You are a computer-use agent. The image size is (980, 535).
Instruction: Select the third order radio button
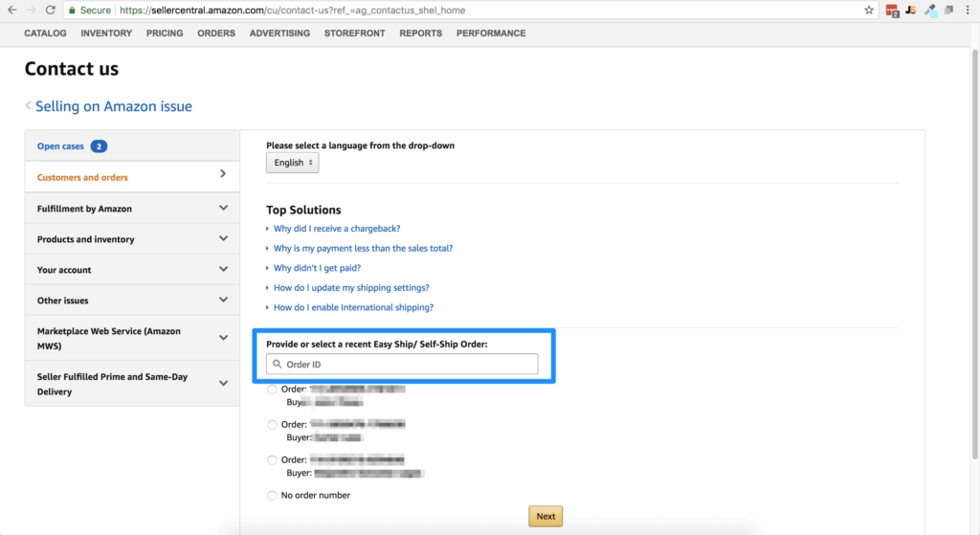tap(272, 460)
